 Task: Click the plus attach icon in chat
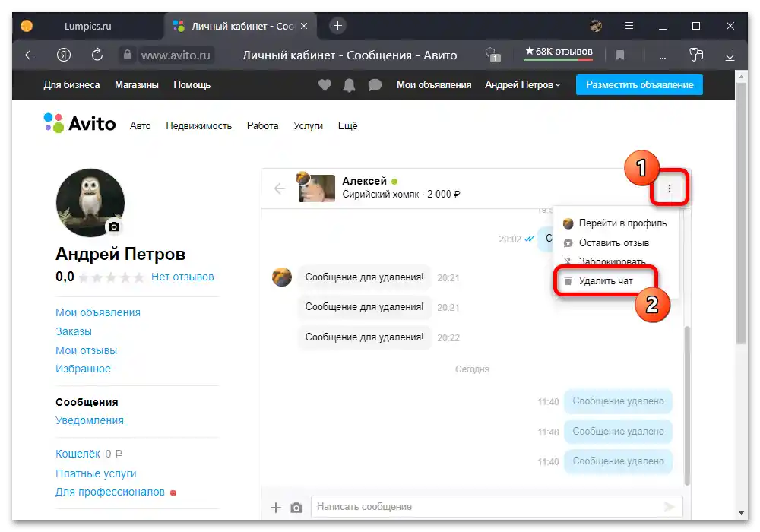click(276, 507)
